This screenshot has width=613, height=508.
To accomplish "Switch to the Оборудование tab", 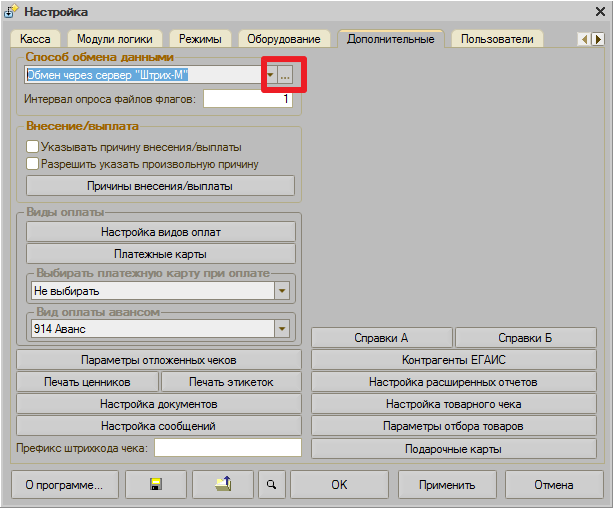I will pos(284,39).
